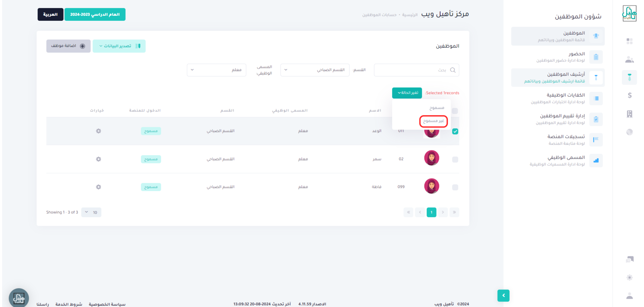644x307 pixels.
Task: Click the العام الدراسي 2023-2024 button
Action: pyautogui.click(x=95, y=15)
